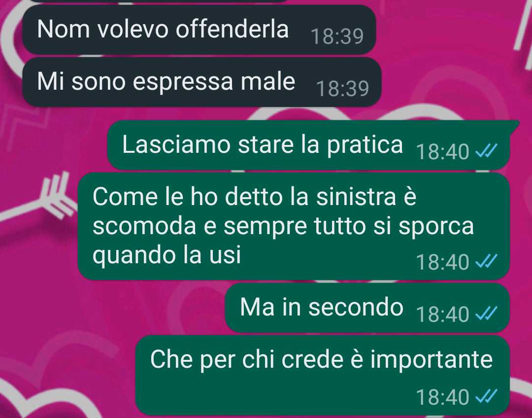Click double check marks on 'è importante' message

coord(486,396)
